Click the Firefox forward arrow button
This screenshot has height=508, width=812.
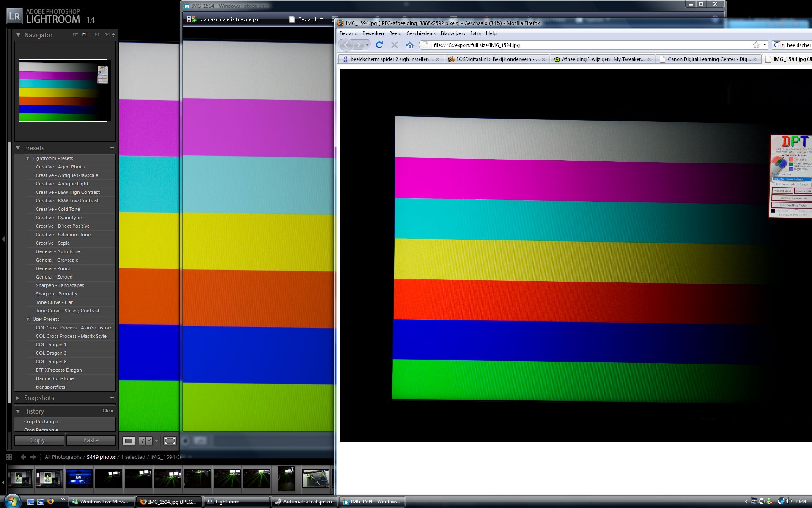pyautogui.click(x=359, y=45)
